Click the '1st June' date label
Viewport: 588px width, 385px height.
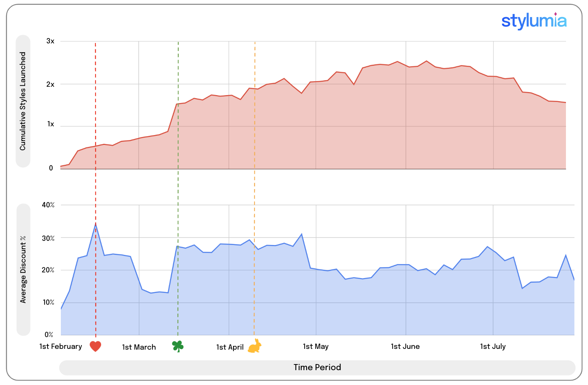tap(405, 347)
